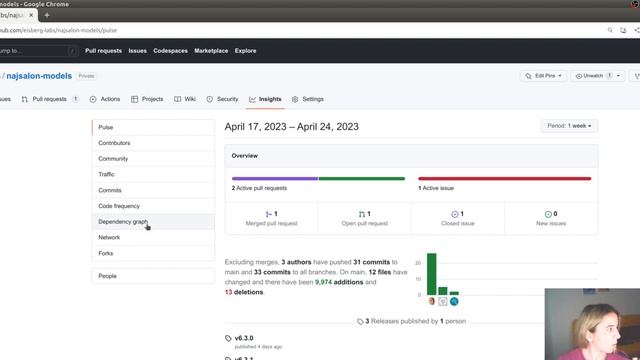Click the Insights graph icon
Image resolution: width=640 pixels, height=360 pixels.
point(253,99)
